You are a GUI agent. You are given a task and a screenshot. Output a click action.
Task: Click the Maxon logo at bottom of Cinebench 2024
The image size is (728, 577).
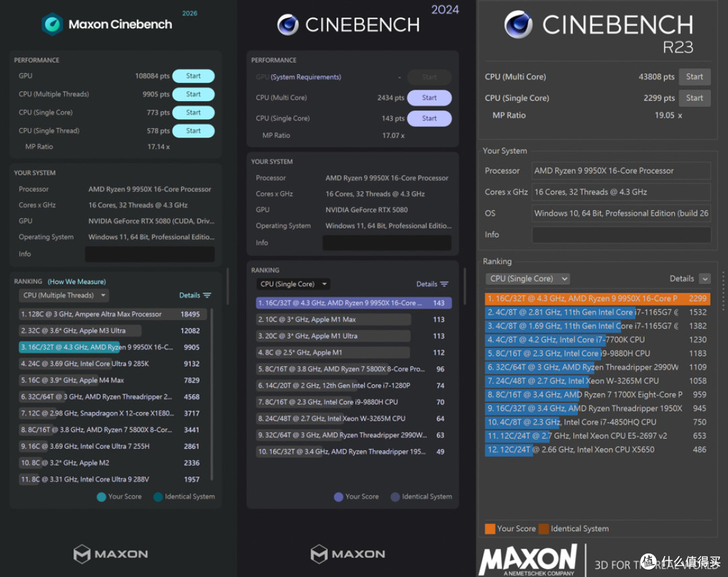pyautogui.click(x=348, y=554)
